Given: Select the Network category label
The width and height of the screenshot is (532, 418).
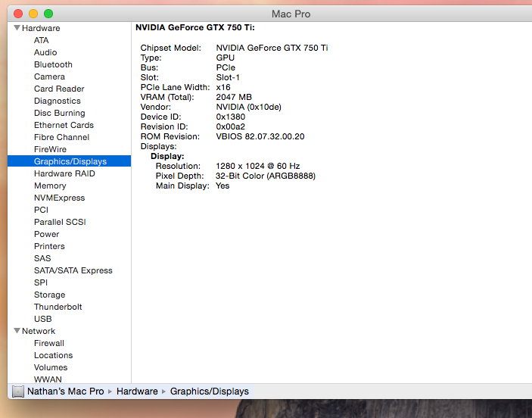Looking at the screenshot, I should pyautogui.click(x=39, y=331).
